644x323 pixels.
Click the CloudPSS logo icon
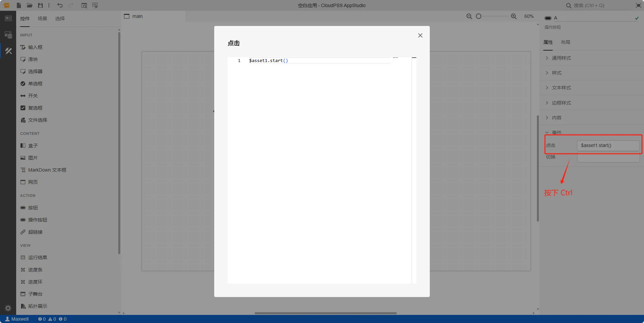pos(7,5)
